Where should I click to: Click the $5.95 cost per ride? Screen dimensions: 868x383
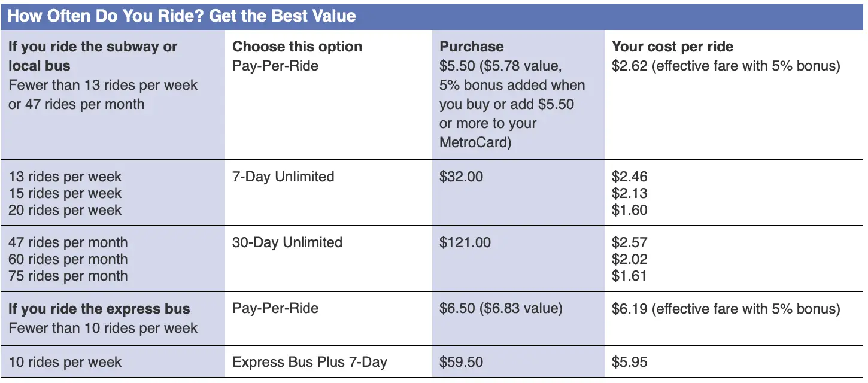(x=629, y=362)
